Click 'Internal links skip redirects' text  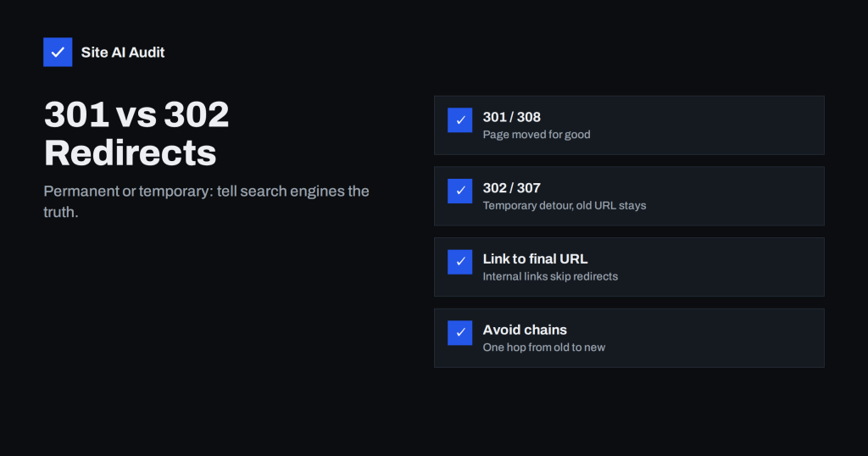coord(550,276)
